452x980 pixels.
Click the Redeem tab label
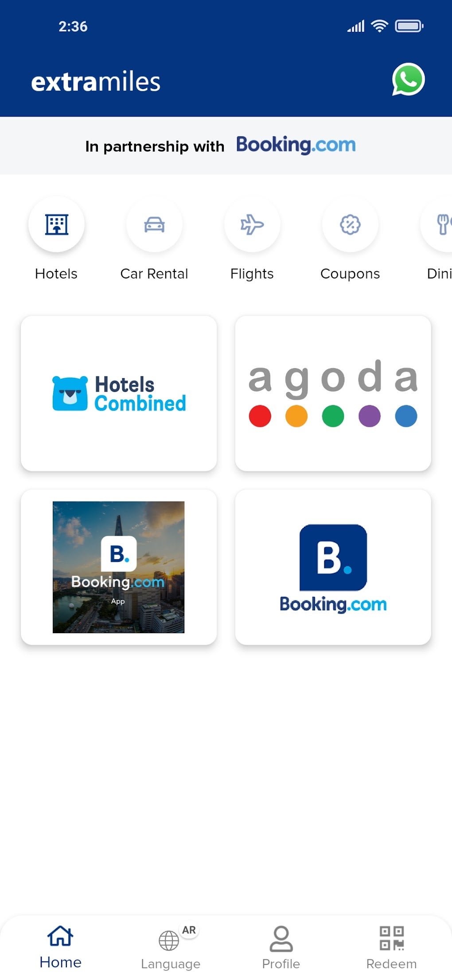(x=391, y=964)
